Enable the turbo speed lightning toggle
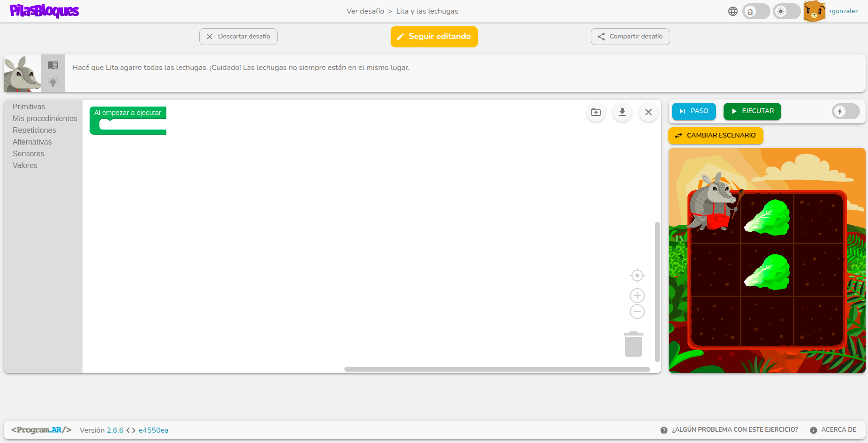Image resolution: width=868 pixels, height=443 pixels. 845,111
